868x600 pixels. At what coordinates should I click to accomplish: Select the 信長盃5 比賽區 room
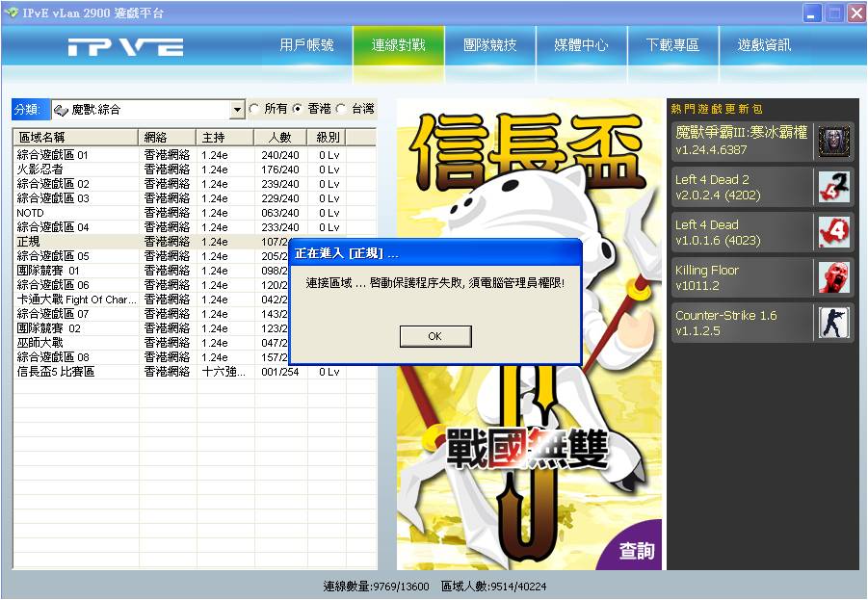point(195,372)
